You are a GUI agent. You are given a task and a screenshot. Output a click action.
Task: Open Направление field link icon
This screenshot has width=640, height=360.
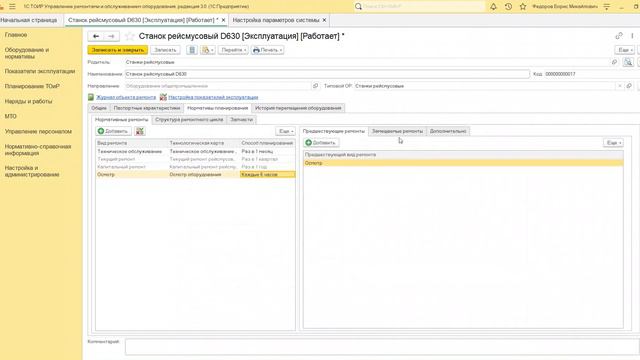coord(315,86)
